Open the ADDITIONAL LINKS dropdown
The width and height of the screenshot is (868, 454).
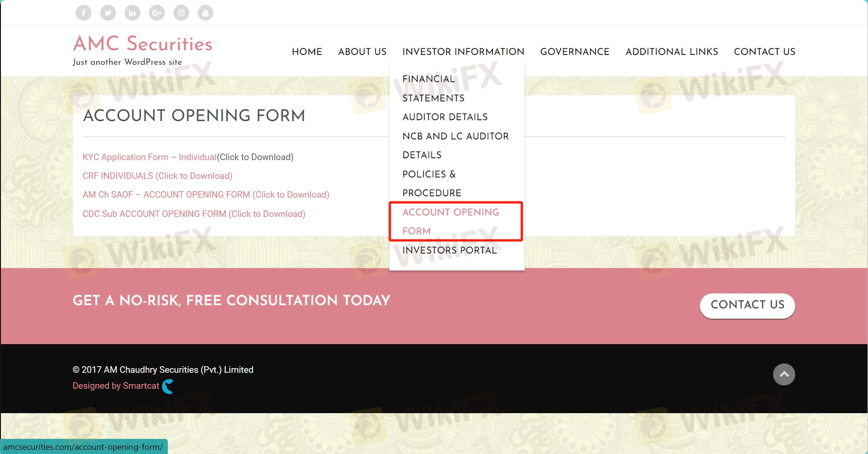coord(672,52)
